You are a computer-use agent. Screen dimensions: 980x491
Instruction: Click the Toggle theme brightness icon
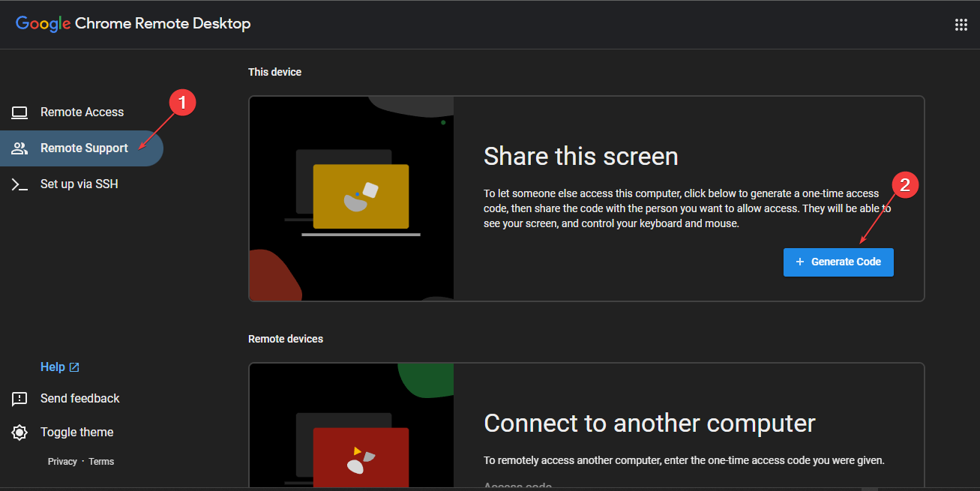click(x=19, y=433)
